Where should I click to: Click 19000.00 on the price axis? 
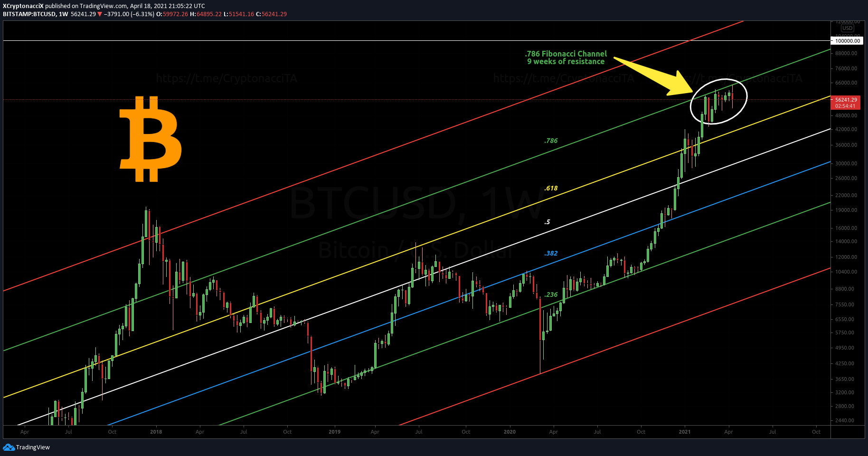846,210
